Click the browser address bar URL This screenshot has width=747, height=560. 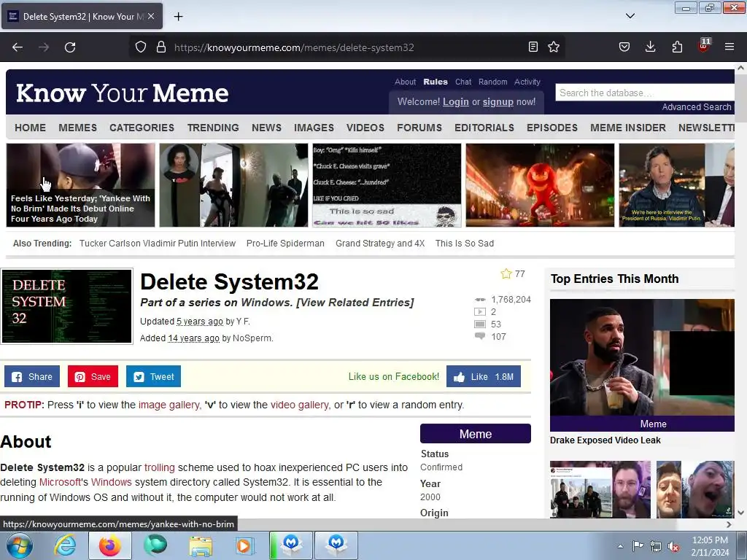[x=294, y=47]
